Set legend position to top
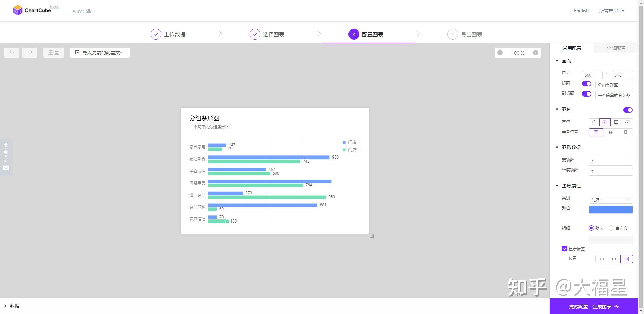The image size is (644, 314). point(594,122)
